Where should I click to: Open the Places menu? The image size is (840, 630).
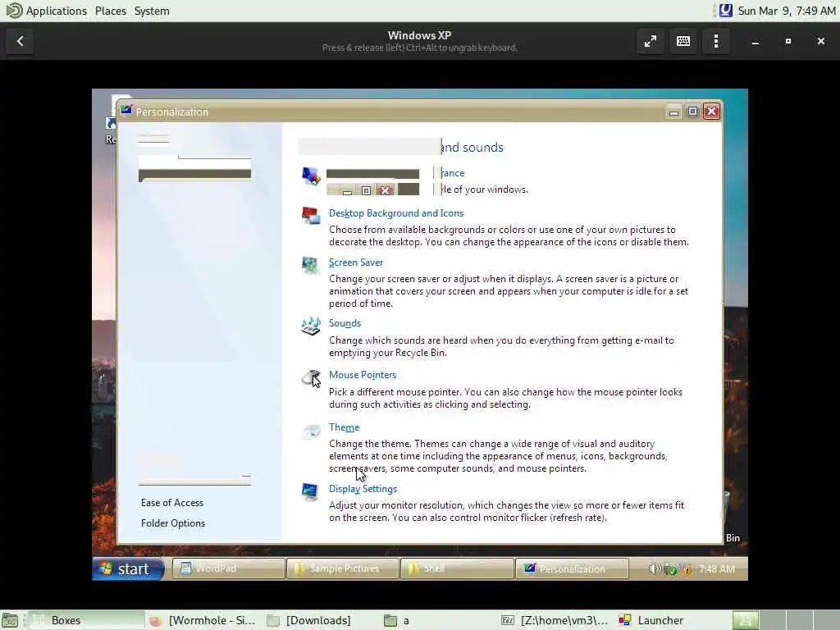pyautogui.click(x=111, y=11)
